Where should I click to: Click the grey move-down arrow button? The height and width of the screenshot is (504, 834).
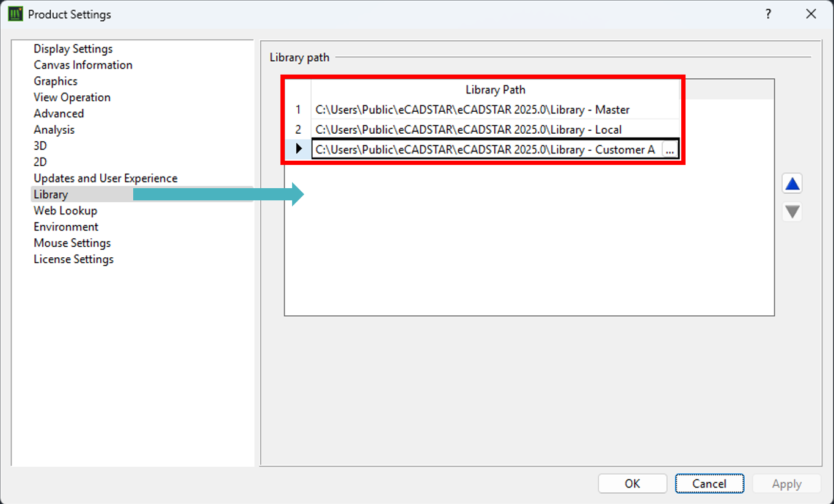click(792, 212)
